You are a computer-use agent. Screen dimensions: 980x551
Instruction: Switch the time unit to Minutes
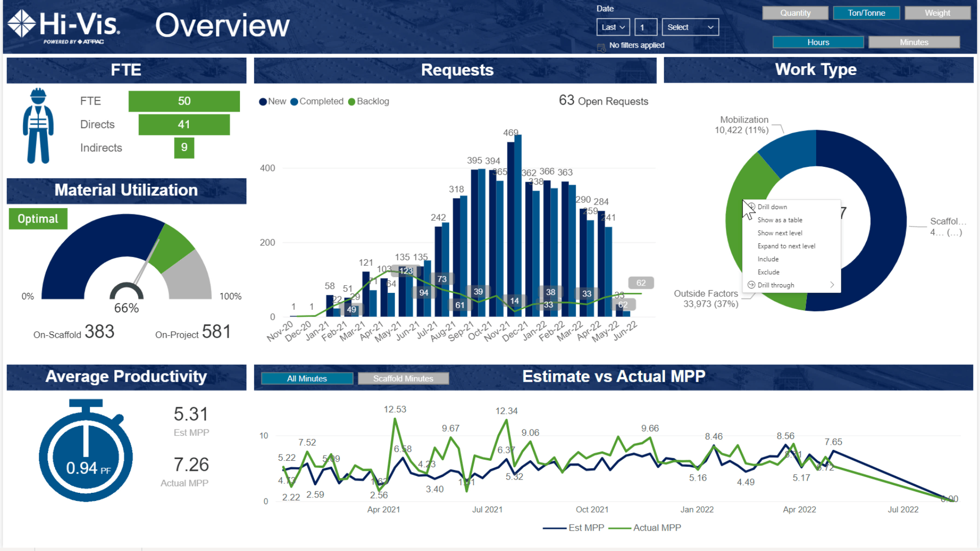[x=913, y=42]
